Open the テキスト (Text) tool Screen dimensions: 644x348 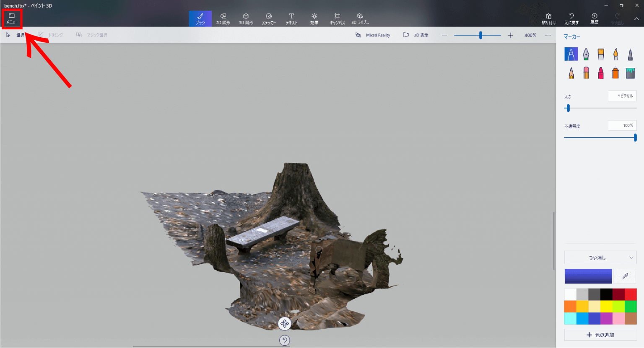coord(291,18)
